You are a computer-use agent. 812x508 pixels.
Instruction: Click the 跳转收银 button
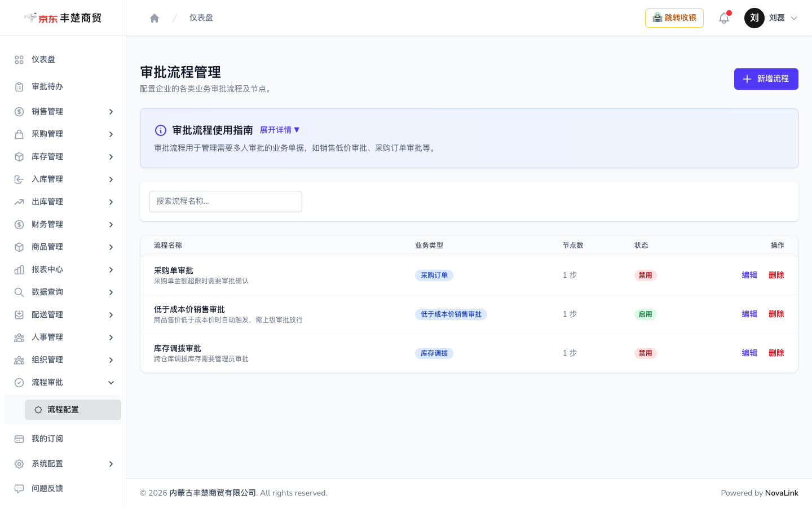pyautogui.click(x=674, y=18)
